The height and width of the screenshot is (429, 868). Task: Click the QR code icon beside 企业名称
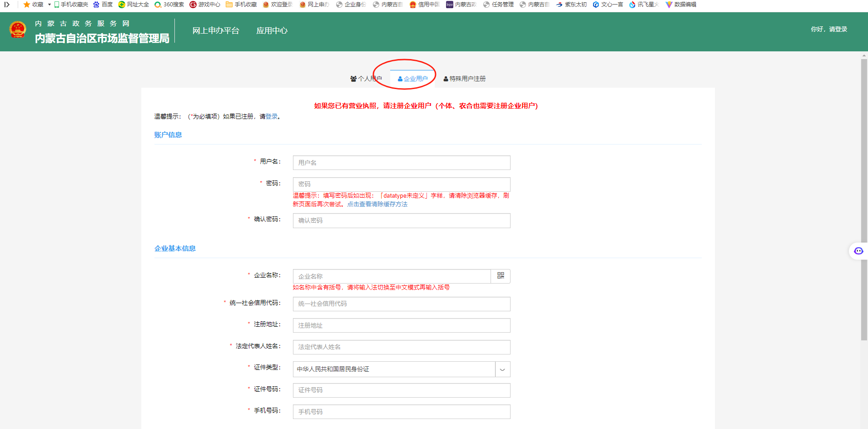pyautogui.click(x=501, y=276)
